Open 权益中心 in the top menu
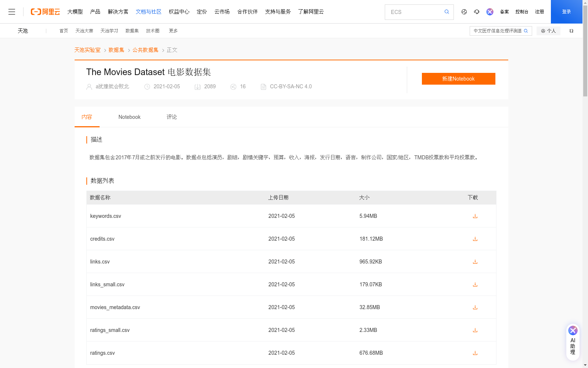The width and height of the screenshot is (588, 368). 179,12
